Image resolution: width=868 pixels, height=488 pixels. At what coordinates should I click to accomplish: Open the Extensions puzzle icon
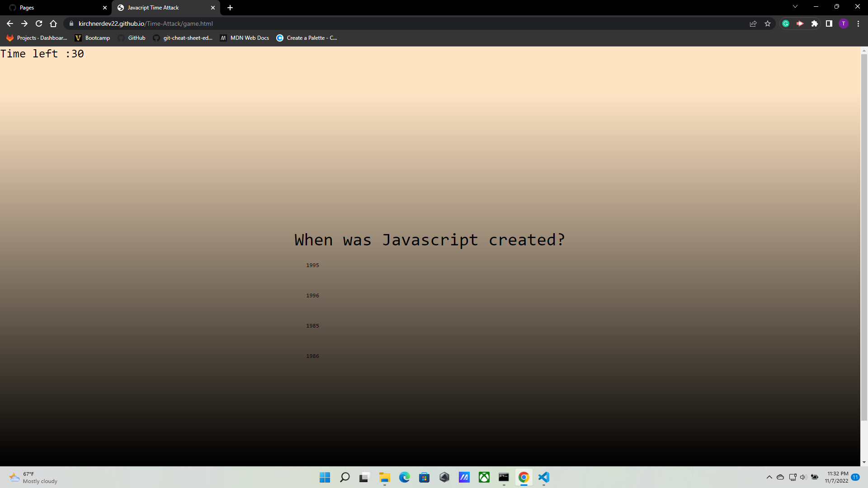click(815, 23)
